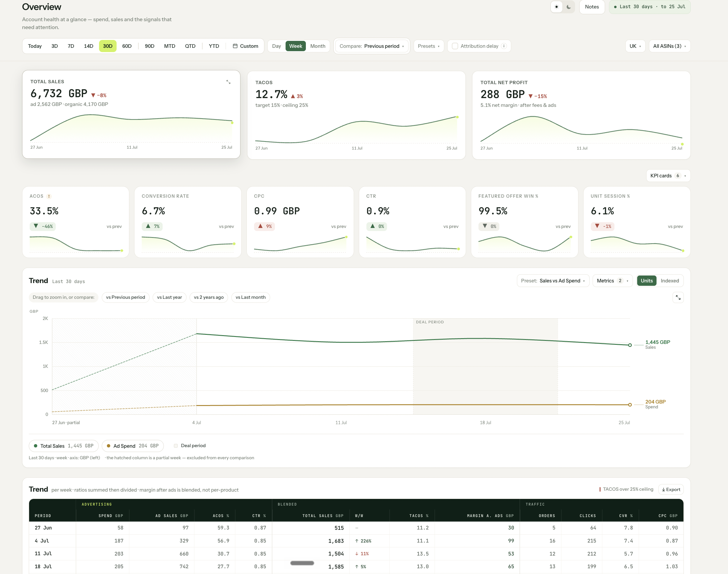The height and width of the screenshot is (574, 728).
Task: Click the horizontal table scrollbar thumb
Action: pyautogui.click(x=302, y=563)
